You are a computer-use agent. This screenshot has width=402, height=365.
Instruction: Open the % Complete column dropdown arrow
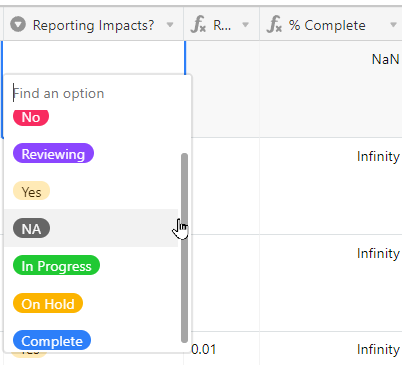(394, 25)
